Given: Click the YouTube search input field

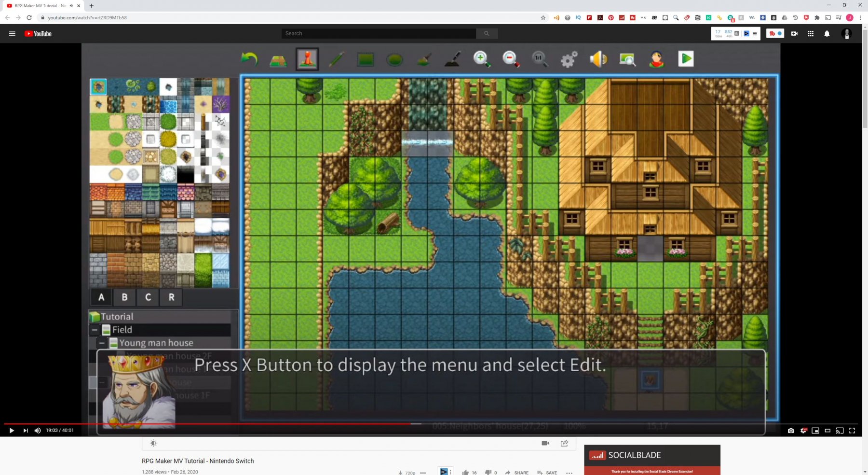Looking at the screenshot, I should pos(379,33).
